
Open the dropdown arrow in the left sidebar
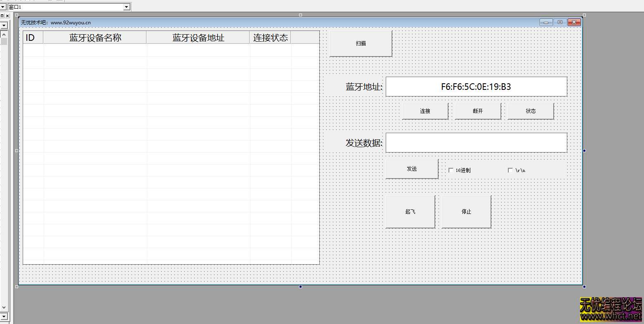[4, 25]
